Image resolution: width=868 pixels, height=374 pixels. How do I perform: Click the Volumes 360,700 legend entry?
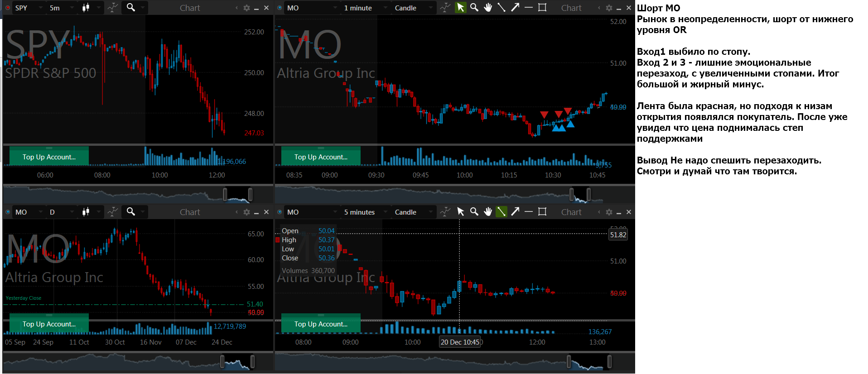pos(308,271)
